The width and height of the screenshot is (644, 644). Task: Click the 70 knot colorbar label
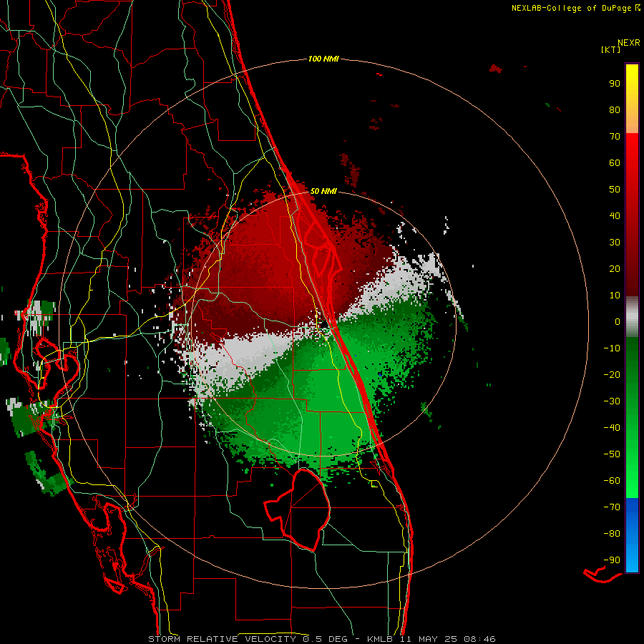pyautogui.click(x=615, y=137)
